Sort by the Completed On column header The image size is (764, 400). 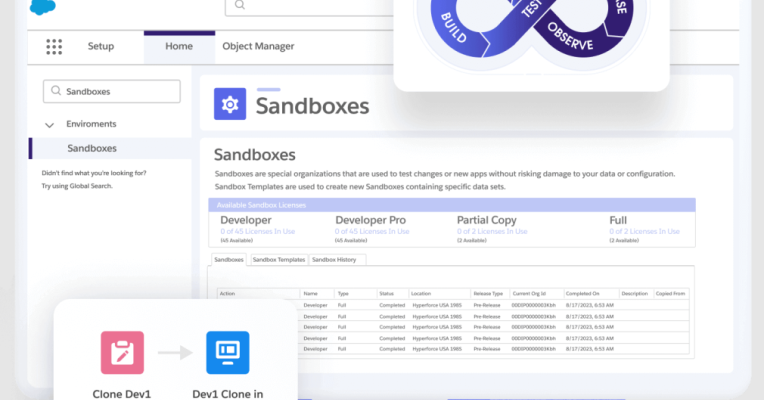[x=582, y=293]
